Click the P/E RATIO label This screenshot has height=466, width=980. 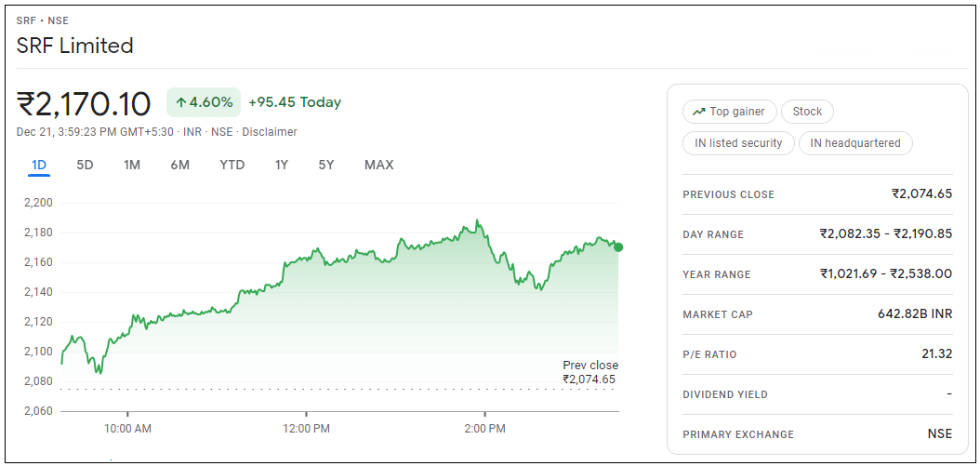709,354
